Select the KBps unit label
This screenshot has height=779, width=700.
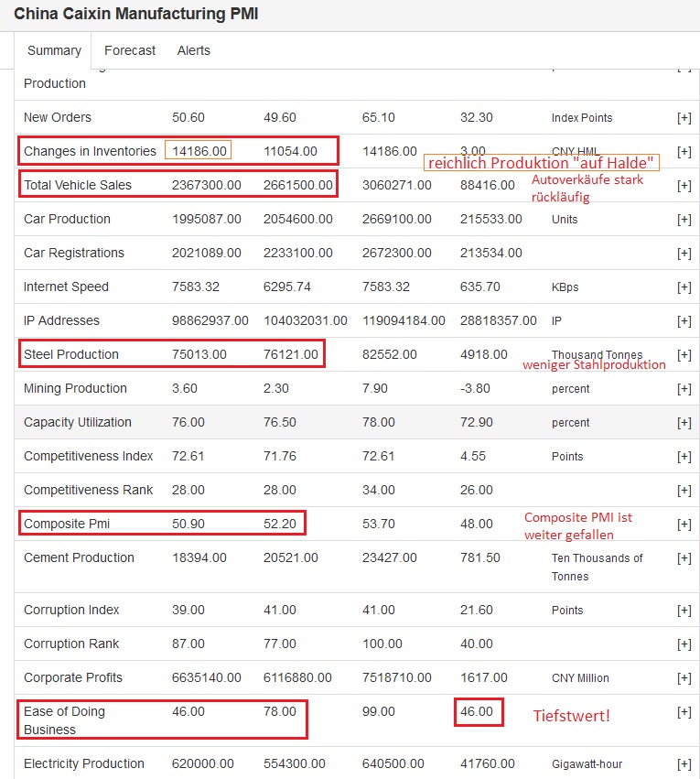(565, 287)
